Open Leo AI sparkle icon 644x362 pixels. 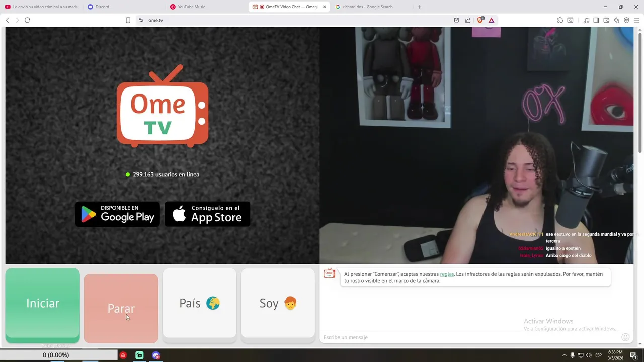coord(616,20)
